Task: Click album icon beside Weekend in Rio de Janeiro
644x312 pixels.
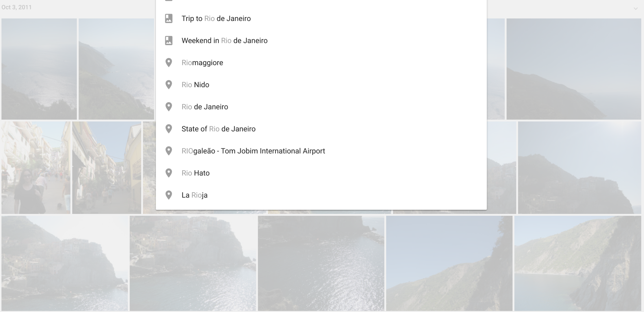Action: click(169, 41)
